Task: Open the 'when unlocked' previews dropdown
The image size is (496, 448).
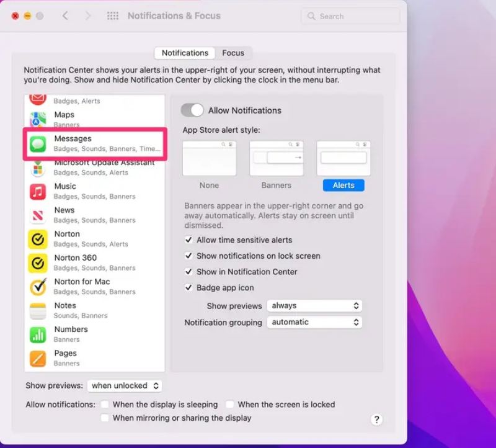Action: tap(125, 386)
